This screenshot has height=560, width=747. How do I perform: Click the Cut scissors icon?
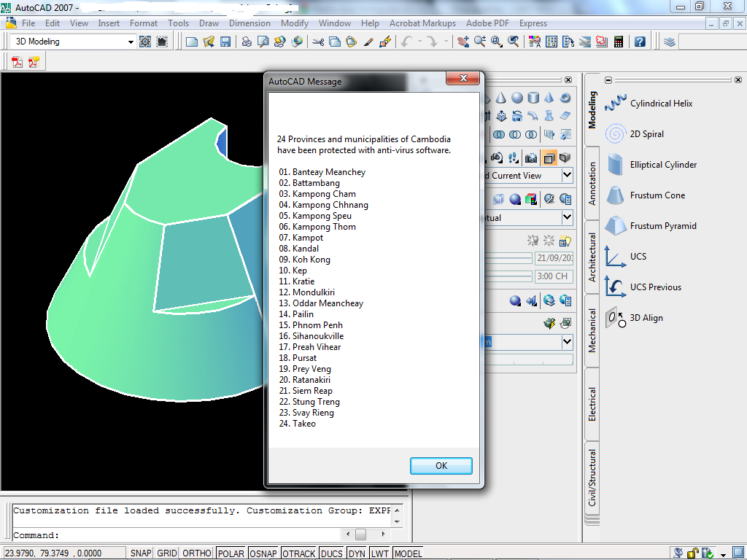pos(318,42)
